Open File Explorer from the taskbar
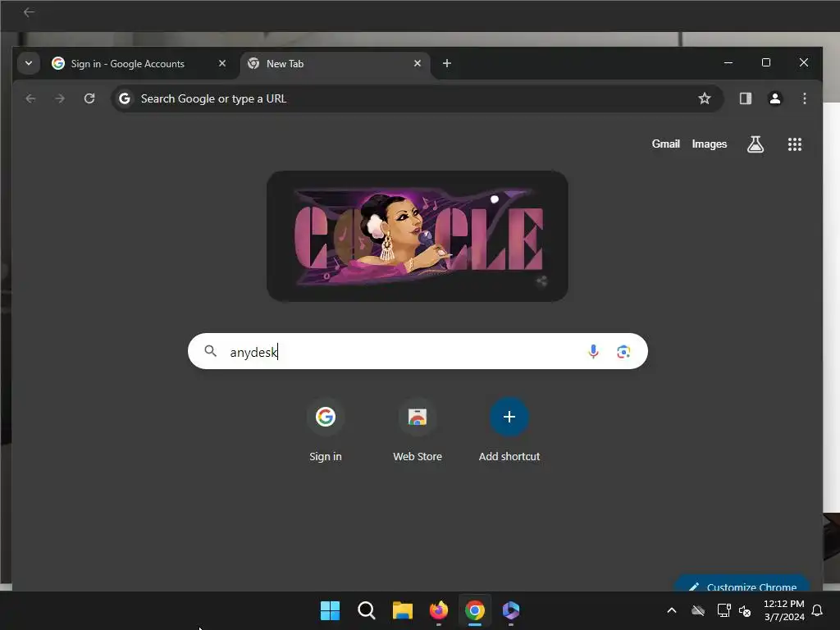Image resolution: width=840 pixels, height=630 pixels. (402, 610)
